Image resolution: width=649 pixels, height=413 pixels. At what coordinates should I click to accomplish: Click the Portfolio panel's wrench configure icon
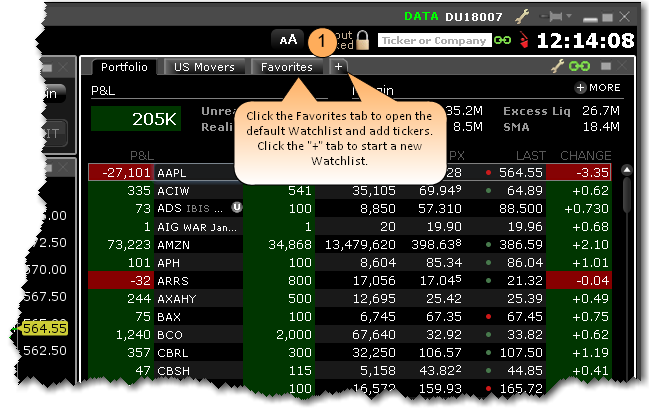(x=558, y=66)
